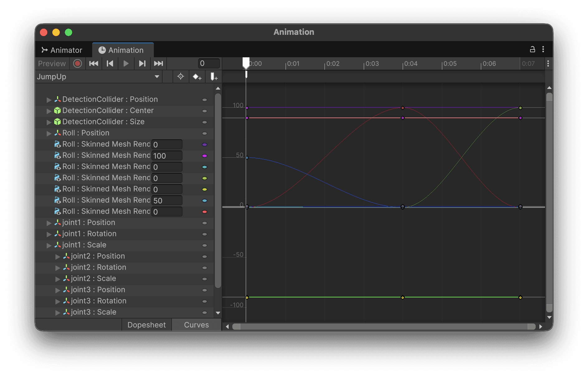This screenshot has height=377, width=588.
Task: Click the current frame number field
Action: (x=209, y=63)
